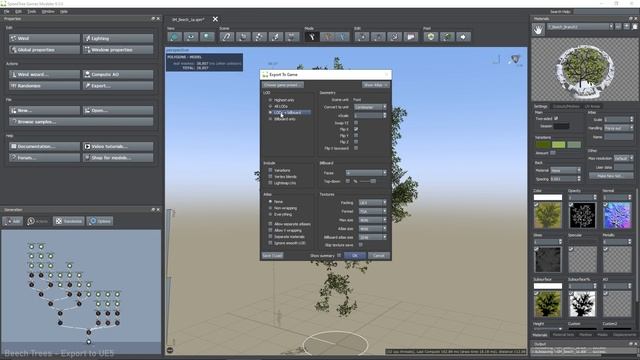
Task: Open the Max size dropdown
Action: [x=373, y=220]
